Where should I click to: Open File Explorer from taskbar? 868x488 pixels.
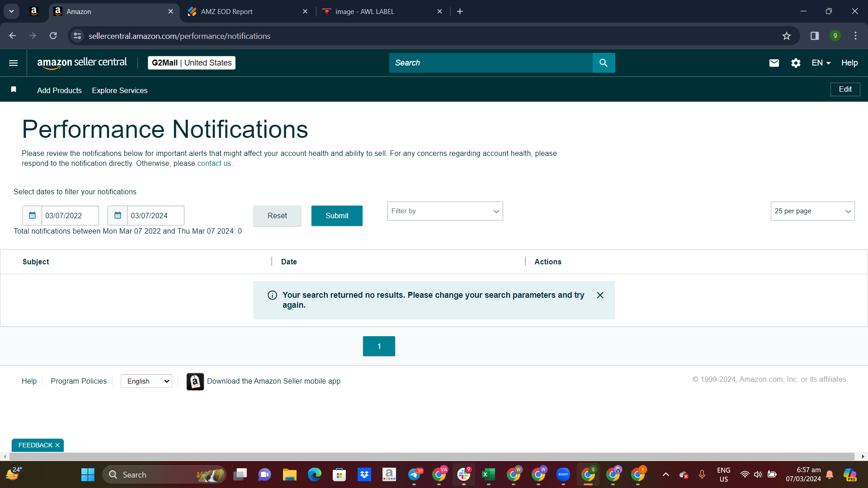tap(289, 474)
